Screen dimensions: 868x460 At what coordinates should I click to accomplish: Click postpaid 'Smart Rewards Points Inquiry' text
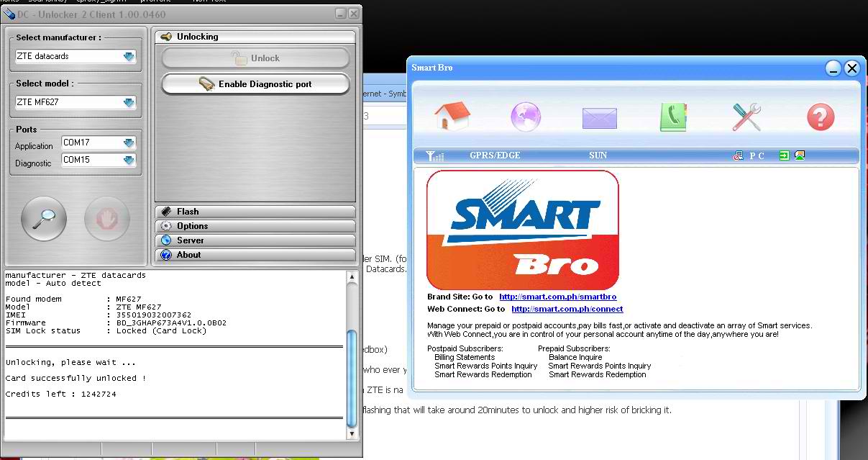486,366
